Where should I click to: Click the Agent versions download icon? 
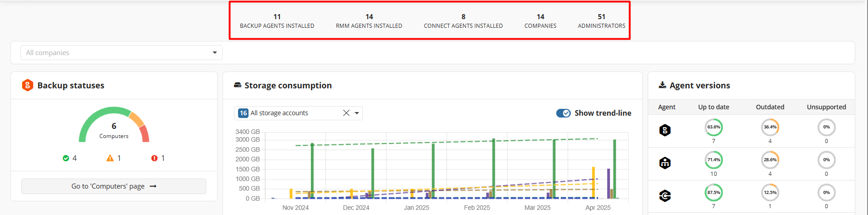point(663,85)
